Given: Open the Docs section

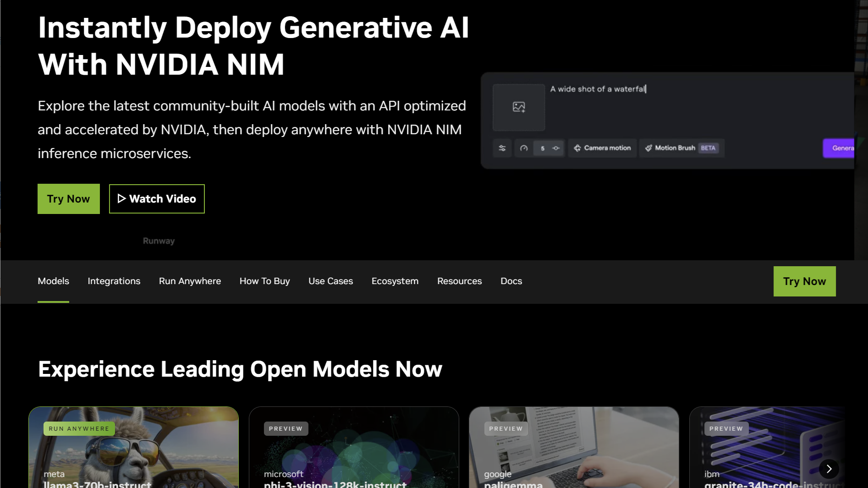Looking at the screenshot, I should point(511,281).
